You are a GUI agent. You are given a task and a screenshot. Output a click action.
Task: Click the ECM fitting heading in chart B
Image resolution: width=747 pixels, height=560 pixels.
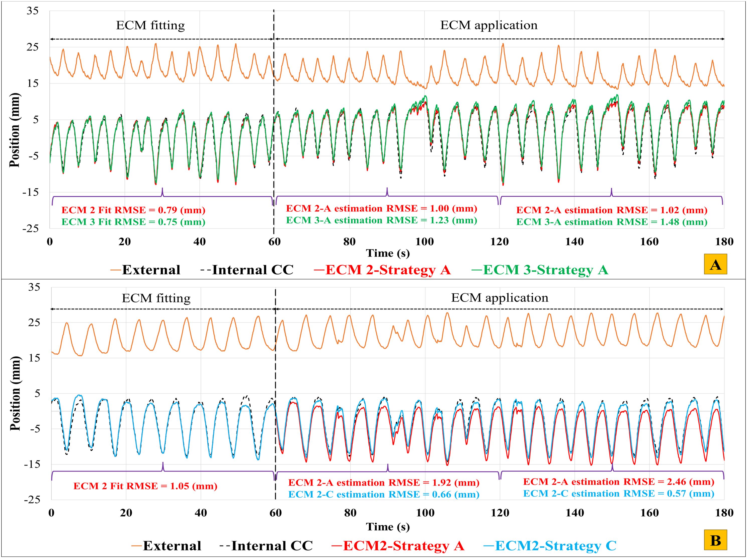pos(156,298)
